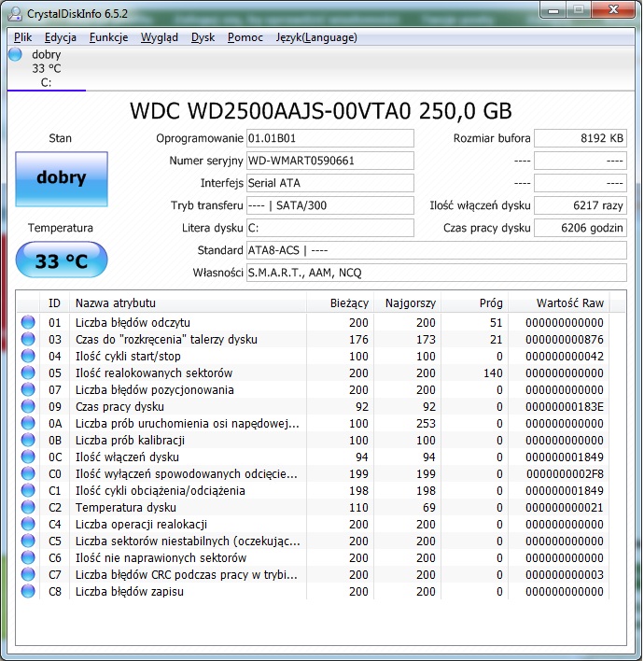The height and width of the screenshot is (661, 644).
Task: Click the power-on count field 6217 razy
Action: pyautogui.click(x=581, y=205)
